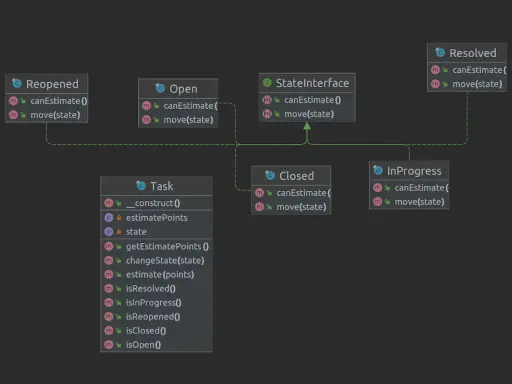
Task: Select move(state) in InProgress class
Action: 420,202
